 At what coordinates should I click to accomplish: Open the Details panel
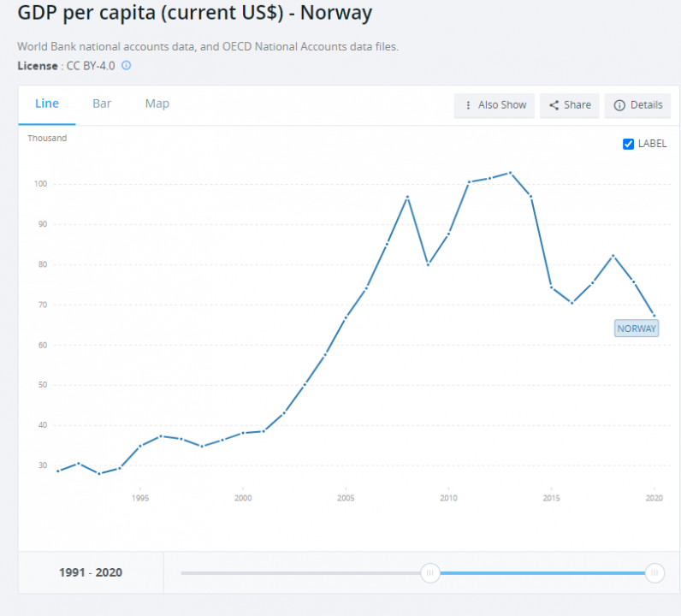tap(638, 105)
